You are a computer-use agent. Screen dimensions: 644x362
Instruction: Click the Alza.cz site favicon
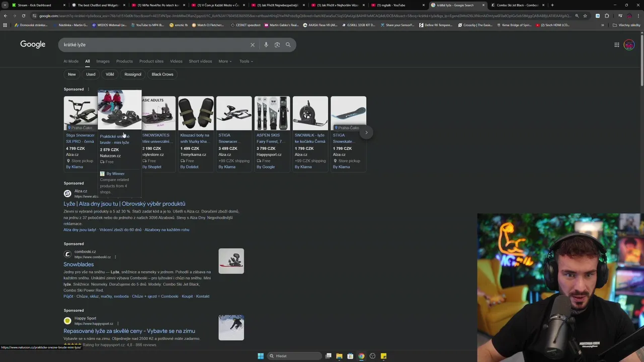click(67, 194)
